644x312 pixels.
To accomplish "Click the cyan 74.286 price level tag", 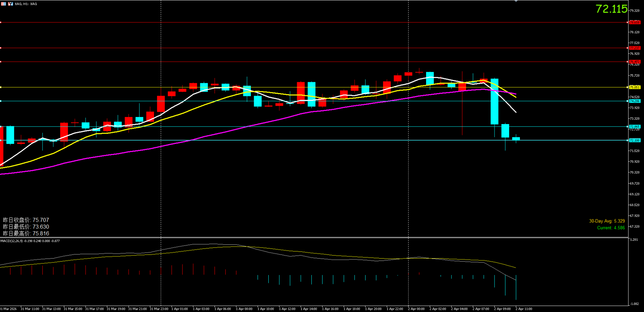I will click(x=634, y=101).
